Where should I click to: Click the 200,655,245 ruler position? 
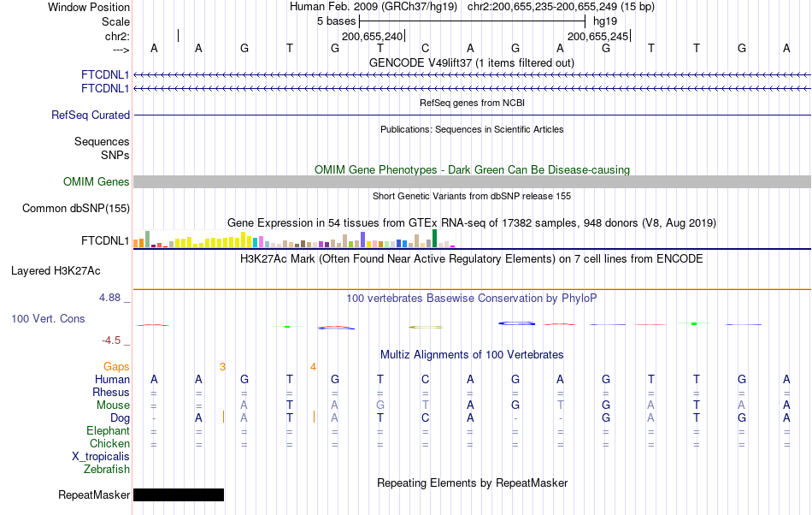coord(597,36)
